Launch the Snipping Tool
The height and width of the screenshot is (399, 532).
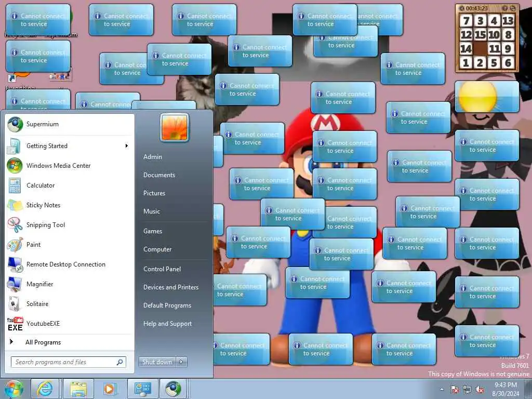tap(70, 224)
